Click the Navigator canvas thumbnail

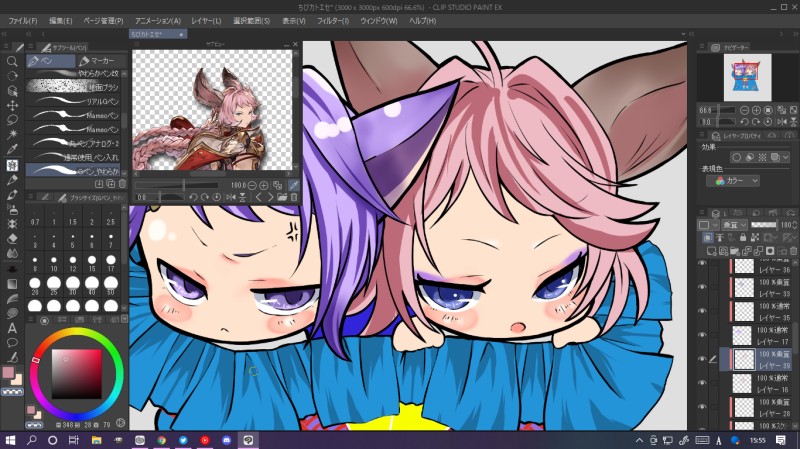point(747,78)
